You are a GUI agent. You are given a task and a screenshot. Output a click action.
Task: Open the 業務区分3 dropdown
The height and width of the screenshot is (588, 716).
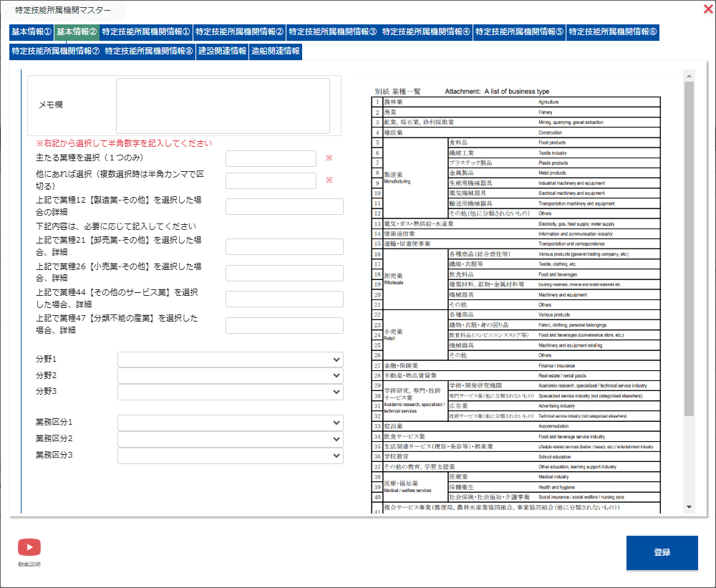click(x=231, y=456)
